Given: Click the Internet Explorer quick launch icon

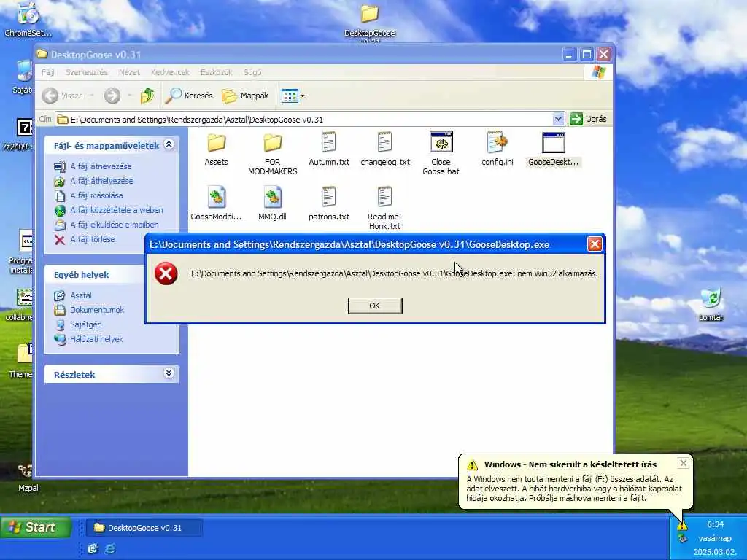Looking at the screenshot, I should coord(110,548).
